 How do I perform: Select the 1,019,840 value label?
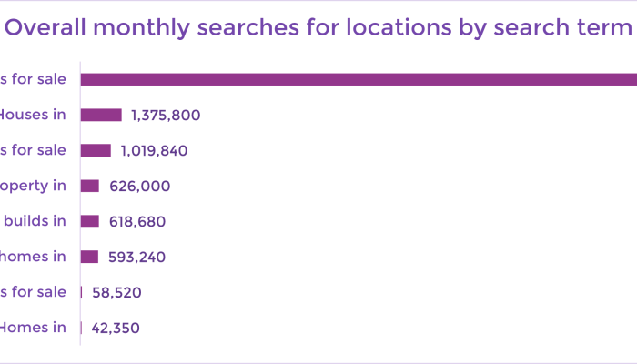tap(155, 151)
